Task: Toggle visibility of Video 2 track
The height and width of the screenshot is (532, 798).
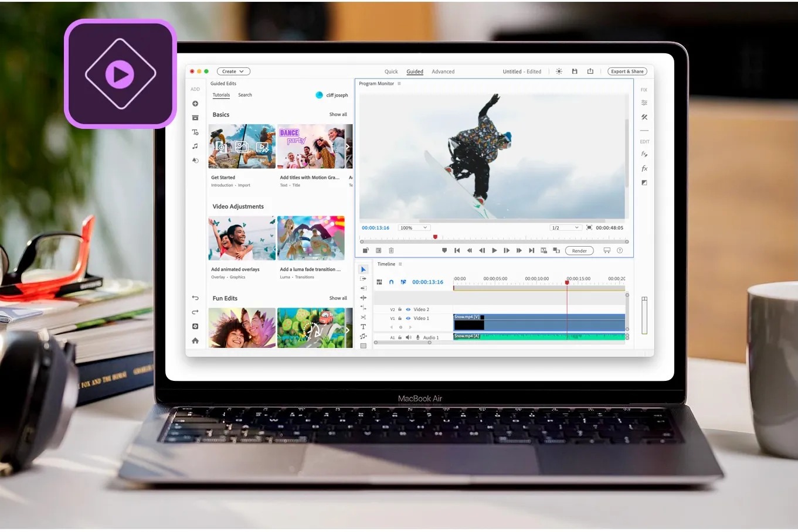Action: pyautogui.click(x=408, y=309)
